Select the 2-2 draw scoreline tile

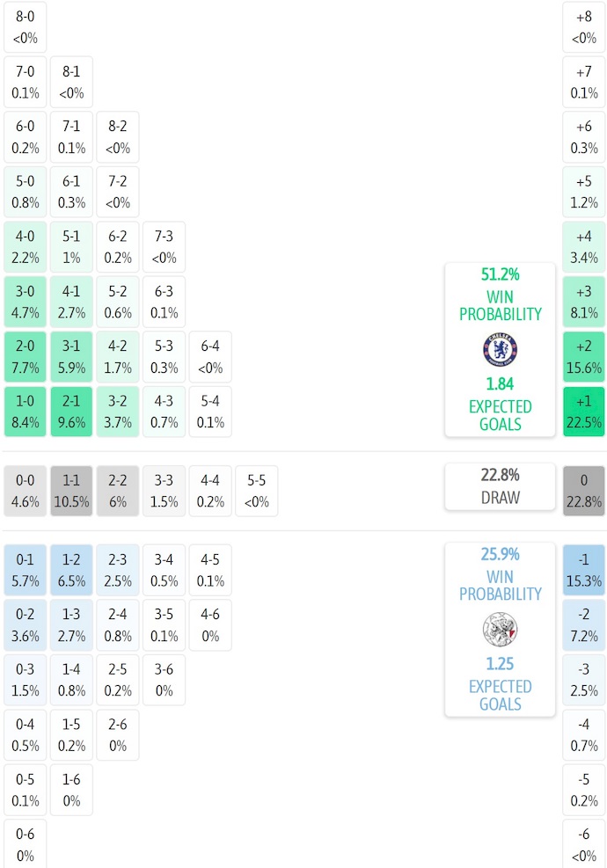pos(117,491)
